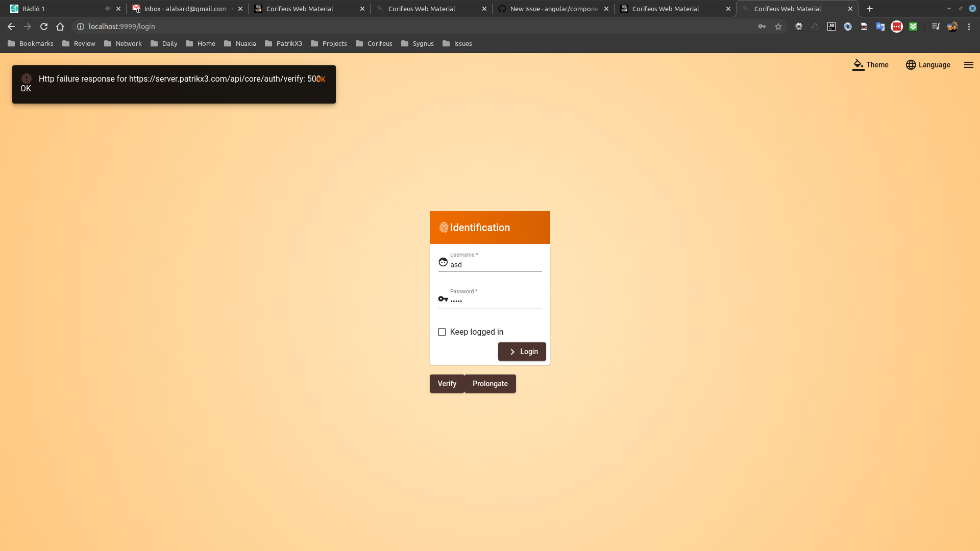Click inside the Username input field
Screen dimensions: 980x551
click(490, 265)
